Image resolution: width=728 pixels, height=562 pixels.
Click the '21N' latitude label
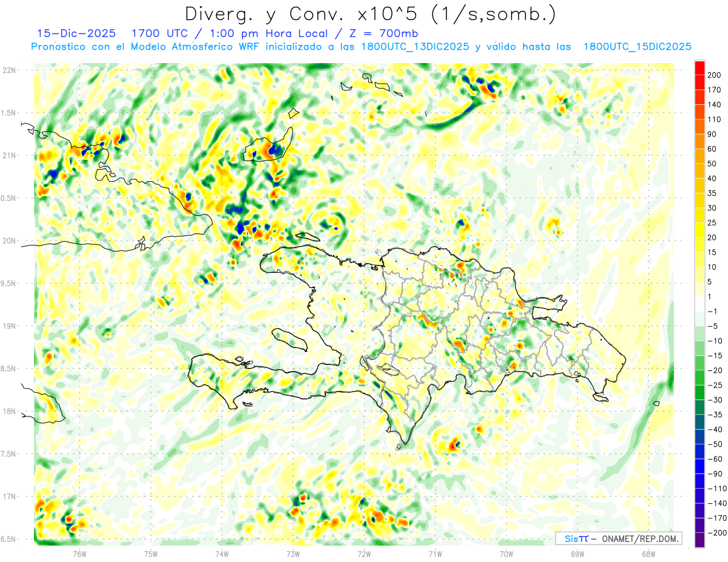coord(9,155)
